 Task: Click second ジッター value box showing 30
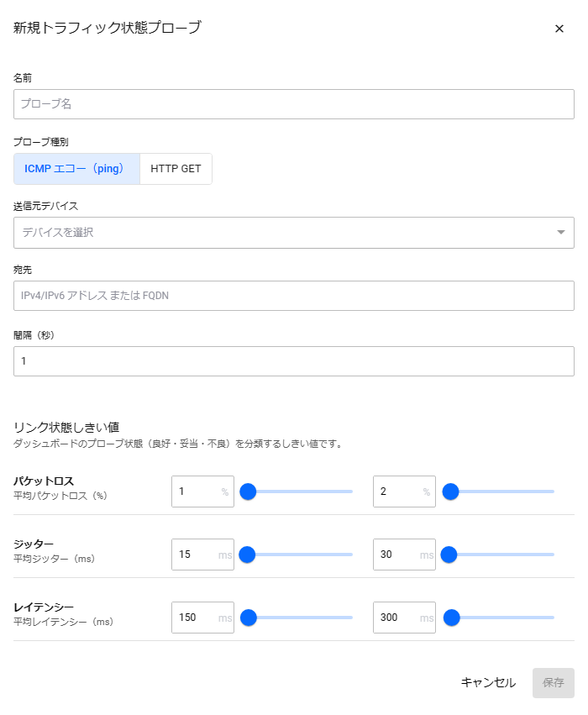coord(404,555)
